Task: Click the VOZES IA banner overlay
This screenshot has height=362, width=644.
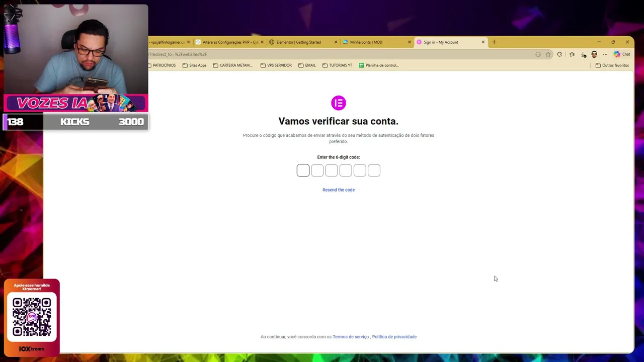Action: [x=75, y=103]
